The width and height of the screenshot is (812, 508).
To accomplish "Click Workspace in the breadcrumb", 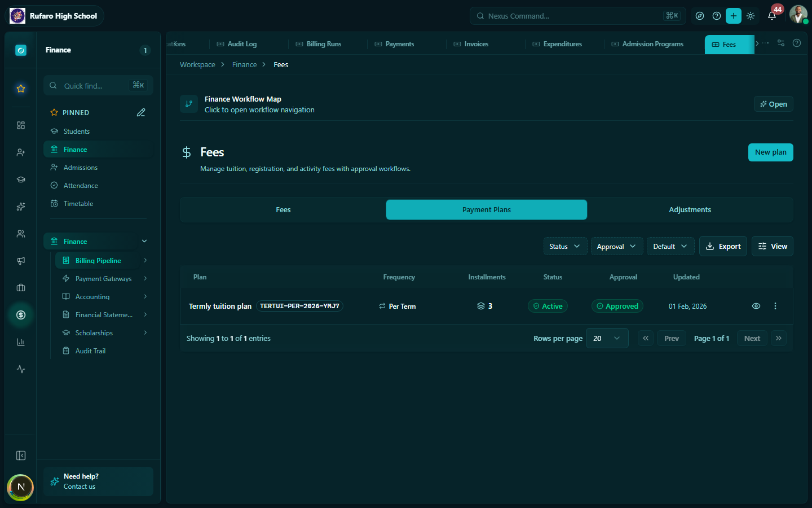I will (x=197, y=65).
